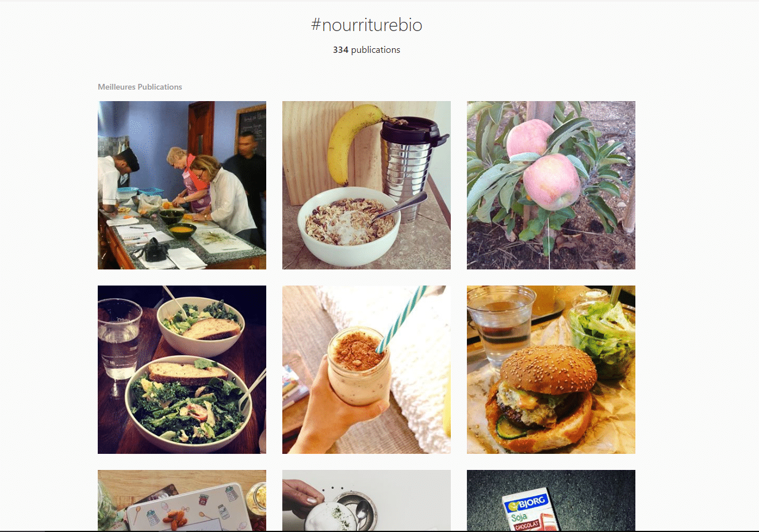
Task: Open the kale salad bowls photo
Action: 182,369
